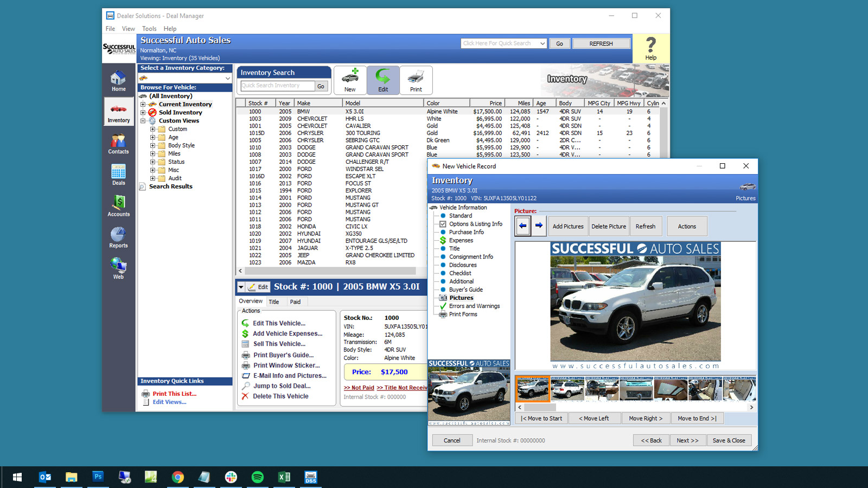
Task: Click Print This List link
Action: (x=174, y=394)
